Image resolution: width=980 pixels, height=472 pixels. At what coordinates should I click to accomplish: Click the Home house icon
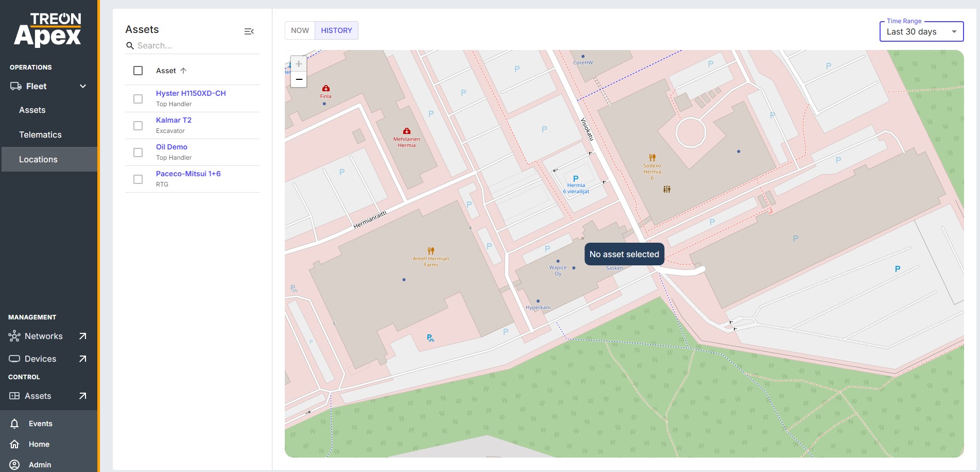14,444
